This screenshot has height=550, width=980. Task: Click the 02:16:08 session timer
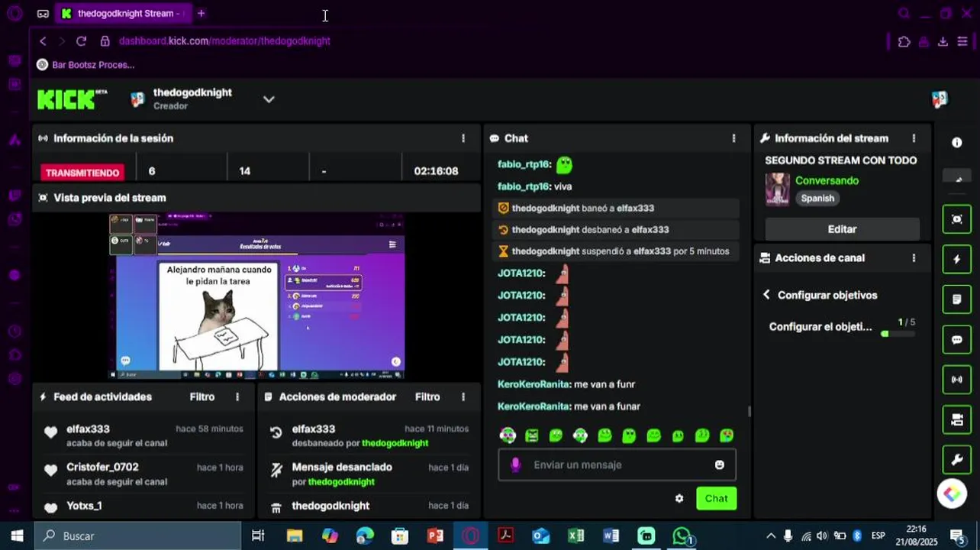click(x=436, y=171)
